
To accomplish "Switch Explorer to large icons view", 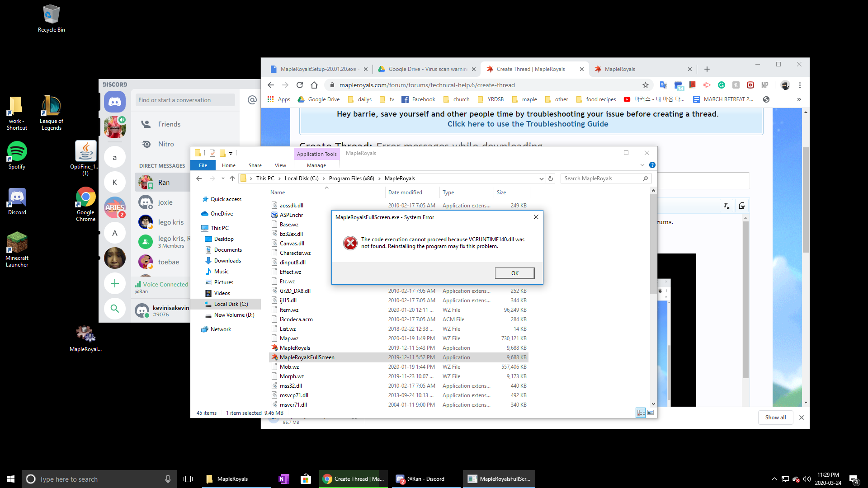I will (x=651, y=413).
